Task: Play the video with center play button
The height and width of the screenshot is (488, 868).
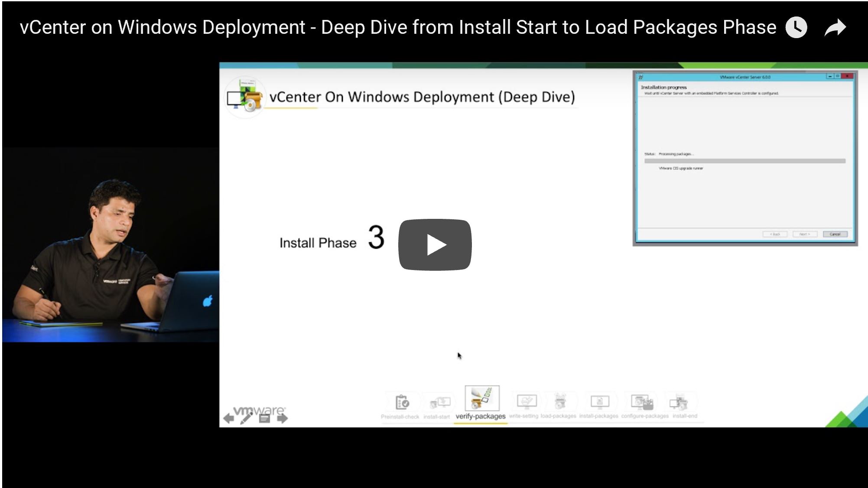Action: (435, 244)
